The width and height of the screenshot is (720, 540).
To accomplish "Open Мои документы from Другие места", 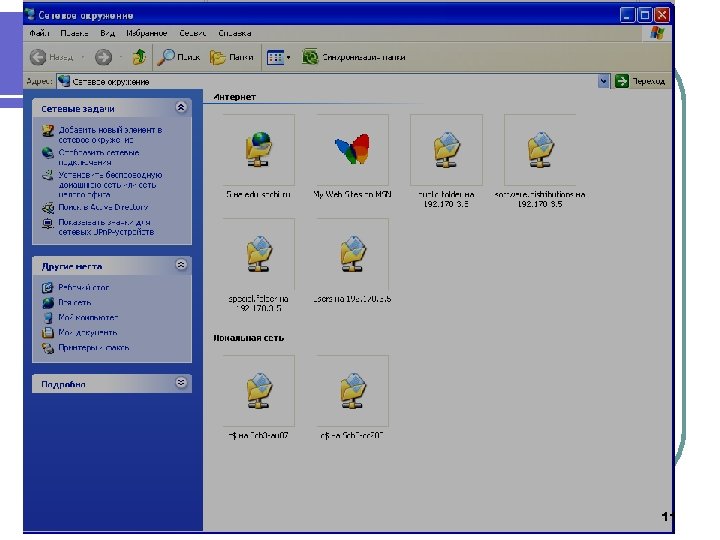I will (x=87, y=332).
